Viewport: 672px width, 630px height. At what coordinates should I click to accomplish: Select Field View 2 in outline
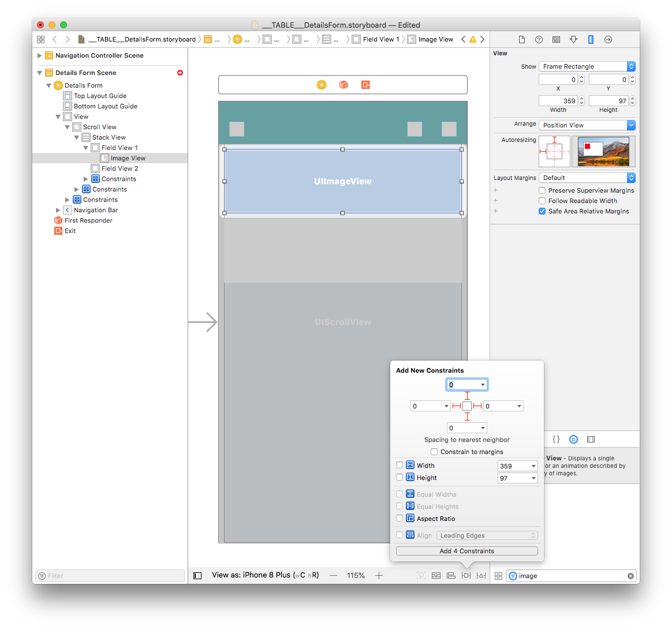pos(120,168)
